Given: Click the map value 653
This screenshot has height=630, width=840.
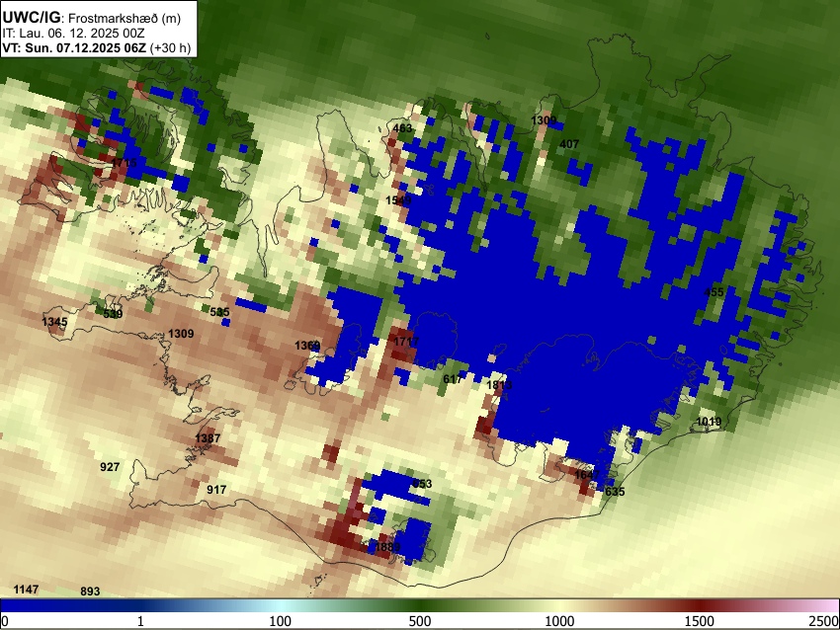Looking at the screenshot, I should point(422,484).
